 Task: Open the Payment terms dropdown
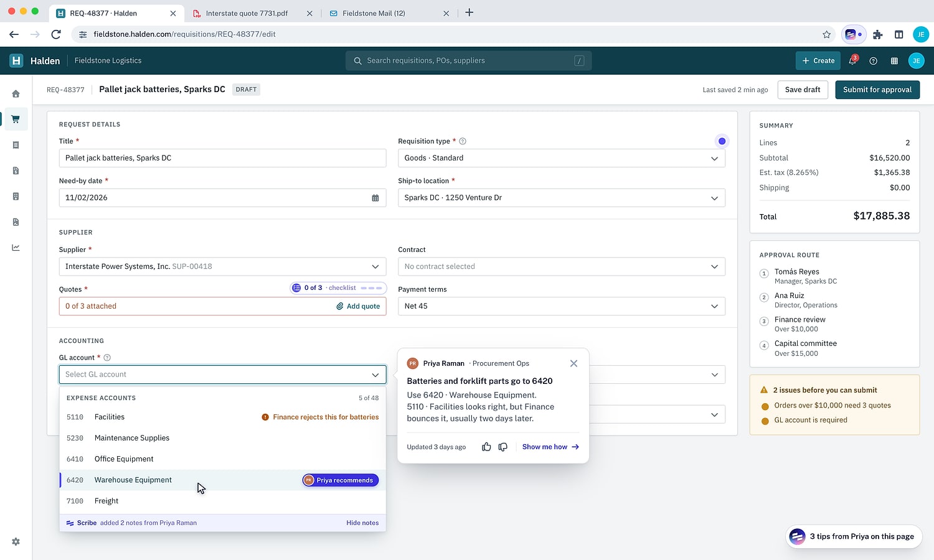[562, 306]
